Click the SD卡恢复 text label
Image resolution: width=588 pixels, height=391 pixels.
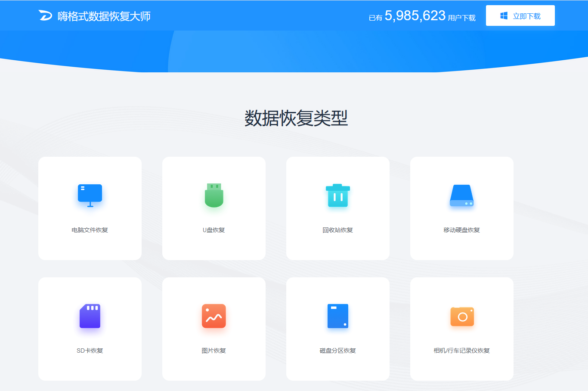pyautogui.click(x=90, y=351)
